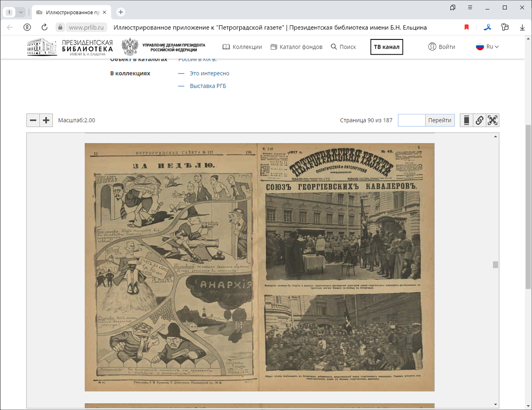
Task: Open the Ru language selector
Action: coord(488,47)
